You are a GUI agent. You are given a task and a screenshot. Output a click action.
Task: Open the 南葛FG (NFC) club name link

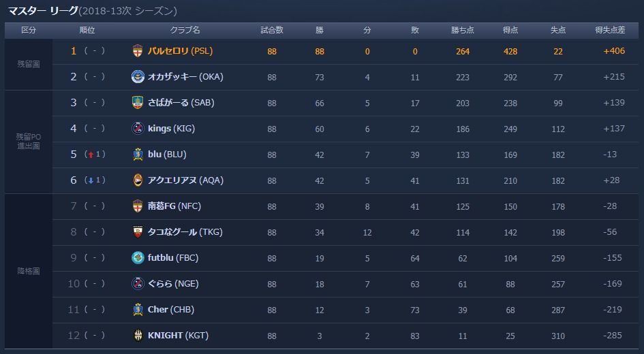174,206
